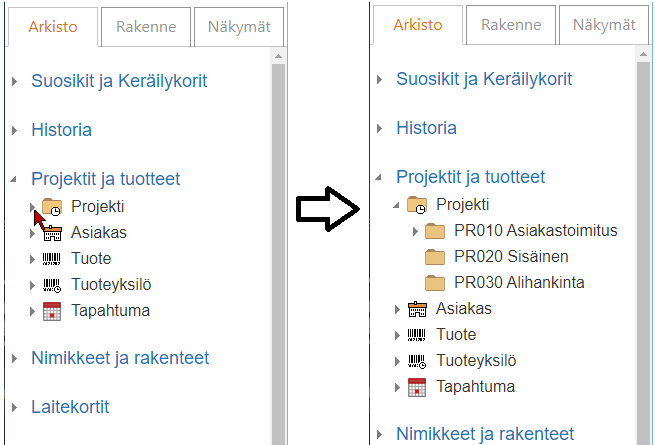Click the Projekti folder icon in right panel
The width and height of the screenshot is (655, 445).
click(417, 205)
